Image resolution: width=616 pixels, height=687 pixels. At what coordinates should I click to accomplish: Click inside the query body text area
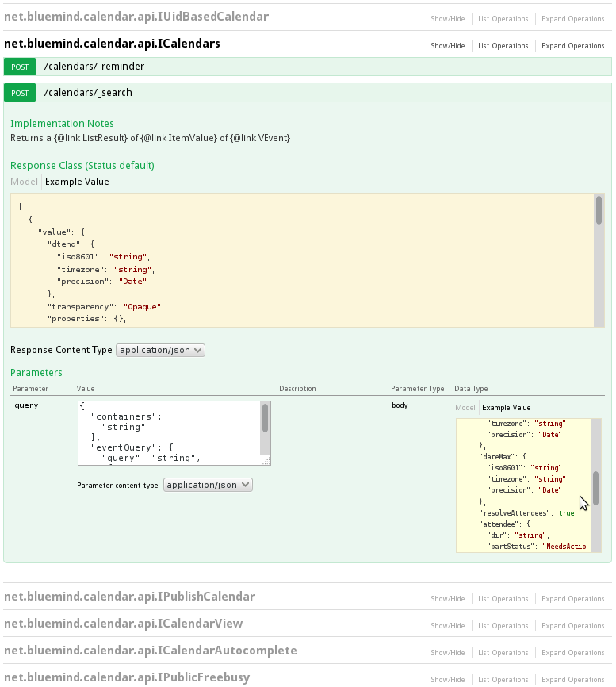coord(168,432)
